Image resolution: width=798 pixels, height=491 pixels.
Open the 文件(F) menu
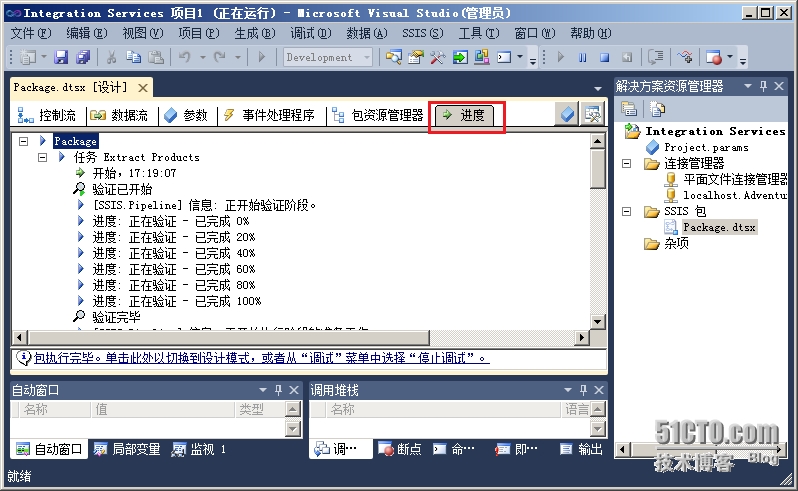pos(31,34)
